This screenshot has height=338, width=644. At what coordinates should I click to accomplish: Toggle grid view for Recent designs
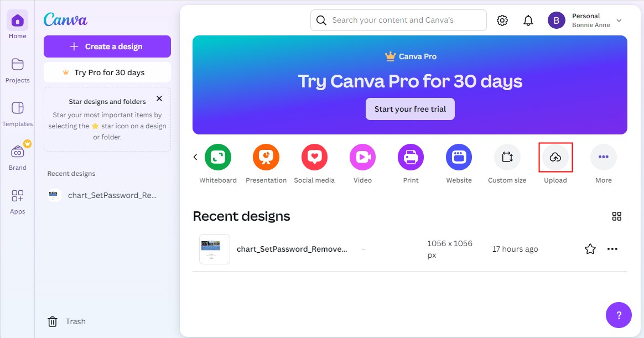(x=617, y=216)
